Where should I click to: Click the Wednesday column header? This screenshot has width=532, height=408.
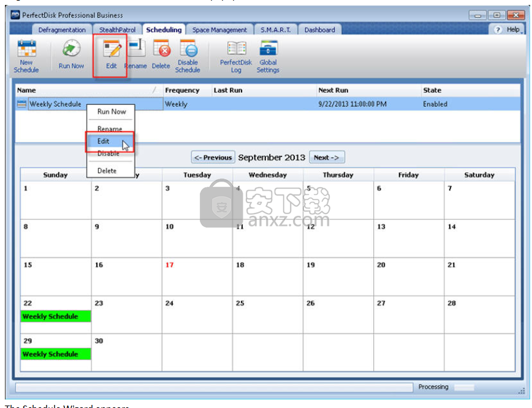(268, 175)
